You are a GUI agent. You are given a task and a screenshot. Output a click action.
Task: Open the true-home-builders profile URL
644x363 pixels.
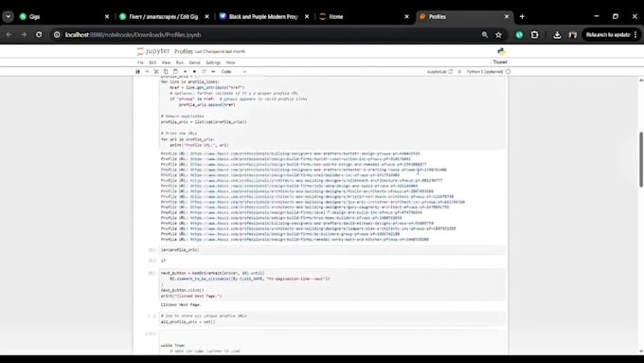295,218
